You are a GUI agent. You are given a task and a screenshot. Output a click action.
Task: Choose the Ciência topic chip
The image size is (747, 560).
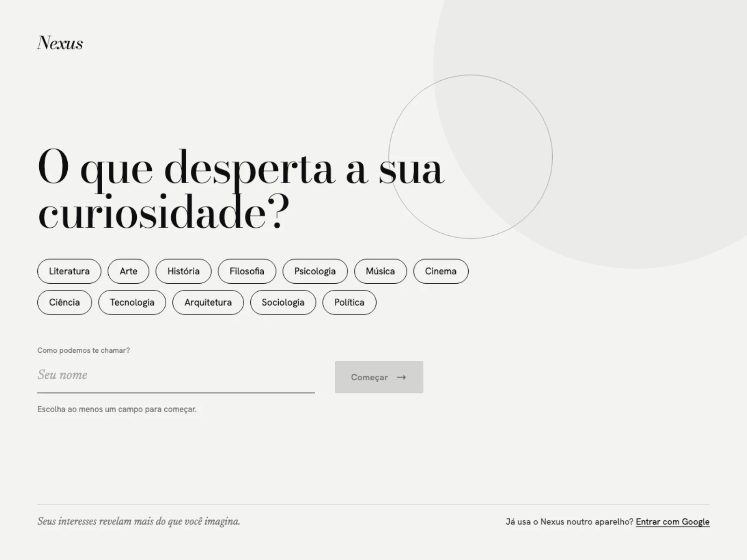click(64, 302)
